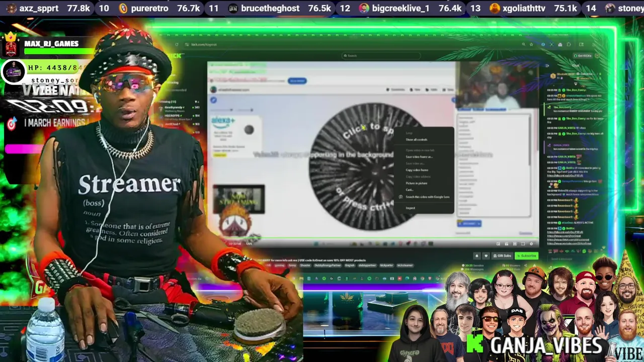This screenshot has width=644, height=362.
Task: Click the blue pill button atop the wheel page
Action: (297, 80)
